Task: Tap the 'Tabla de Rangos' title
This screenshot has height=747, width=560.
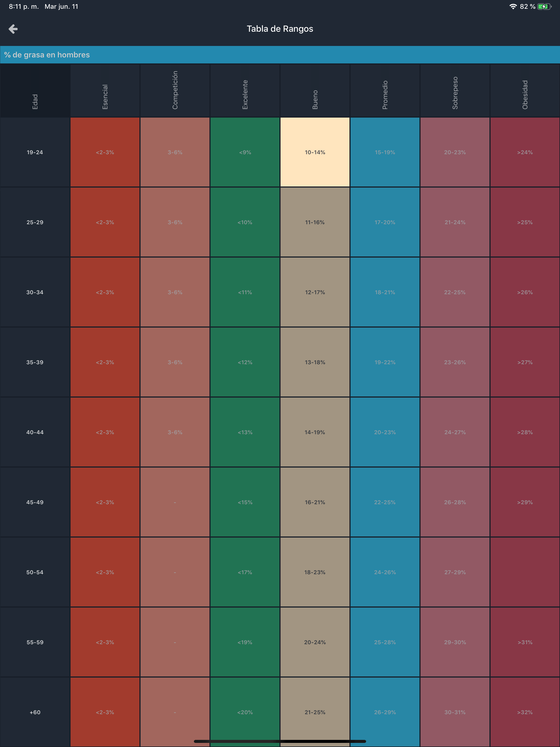Action: 280,29
